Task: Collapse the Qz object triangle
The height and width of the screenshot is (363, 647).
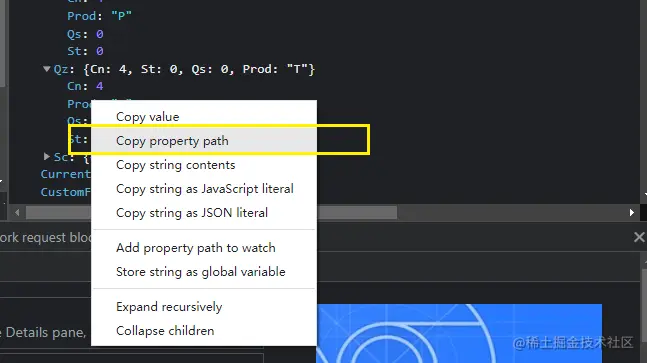Action: [x=47, y=69]
